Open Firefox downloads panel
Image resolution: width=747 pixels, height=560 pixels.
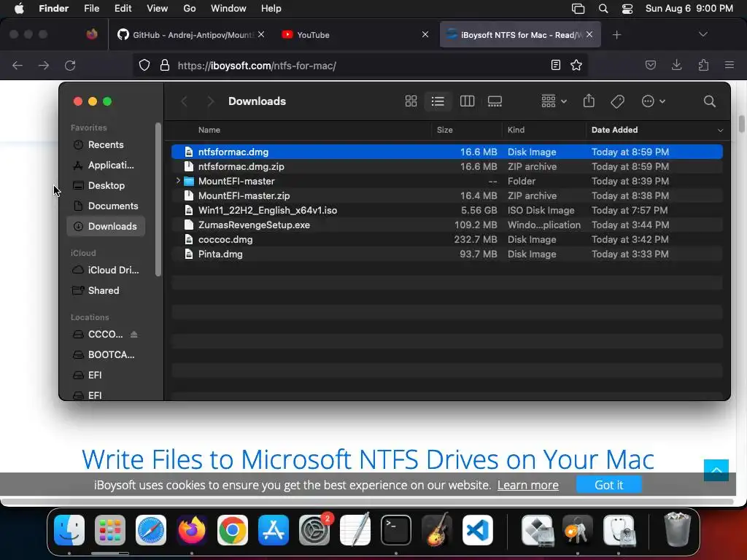coord(676,65)
